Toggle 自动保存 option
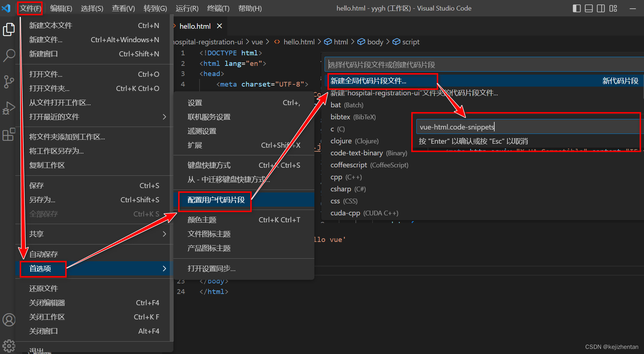 pos(94,254)
